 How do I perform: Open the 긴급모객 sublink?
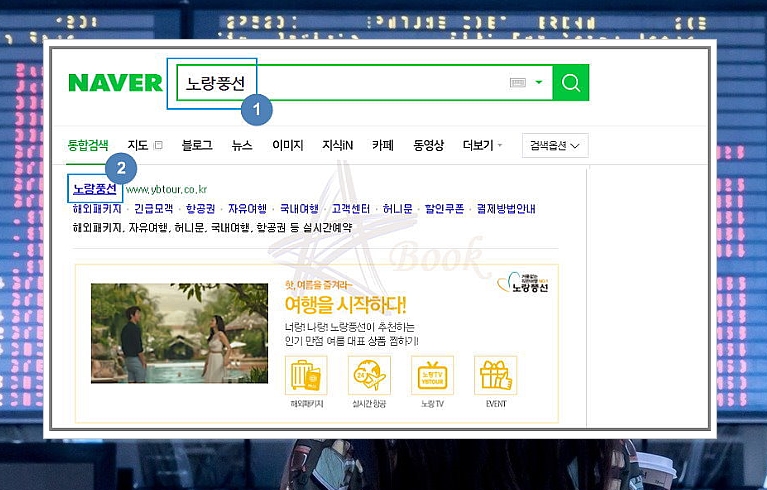[x=154, y=209]
